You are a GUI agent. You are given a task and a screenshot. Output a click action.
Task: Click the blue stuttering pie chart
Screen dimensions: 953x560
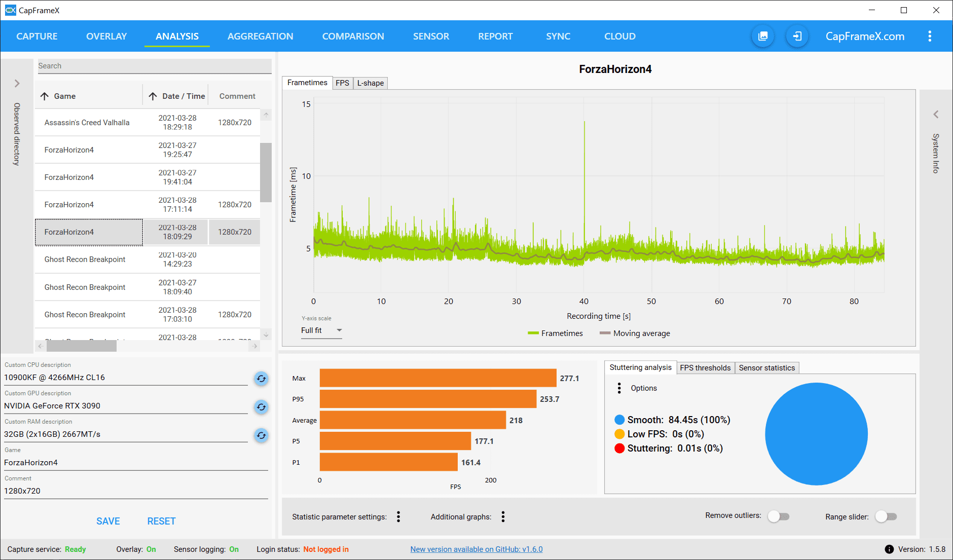click(x=816, y=434)
